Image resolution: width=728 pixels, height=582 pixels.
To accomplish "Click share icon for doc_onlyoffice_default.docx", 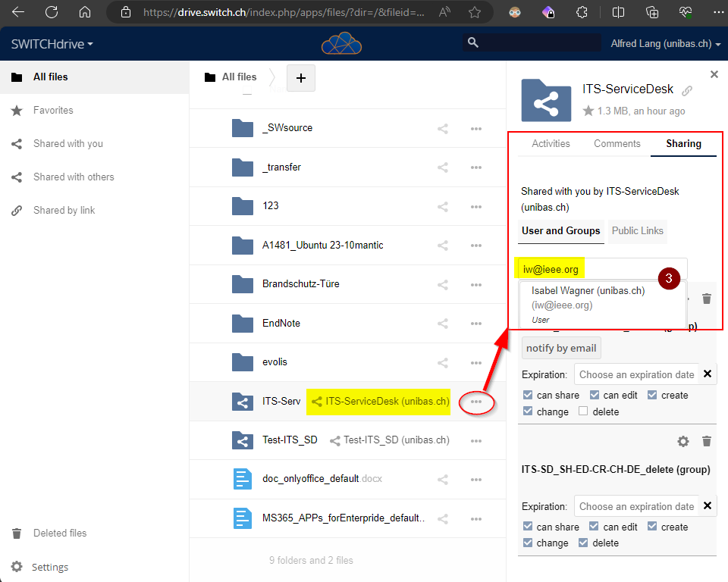I will pos(442,480).
